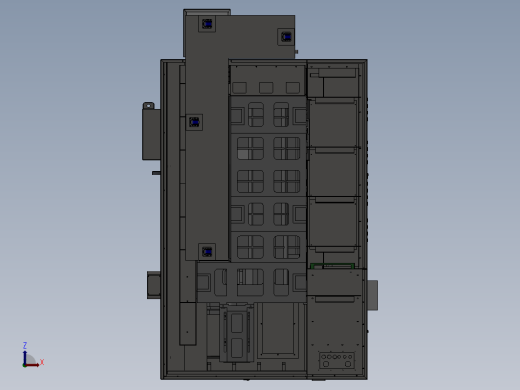
Task: Select the green circuit board strip in model
Action: pyautogui.click(x=332, y=266)
